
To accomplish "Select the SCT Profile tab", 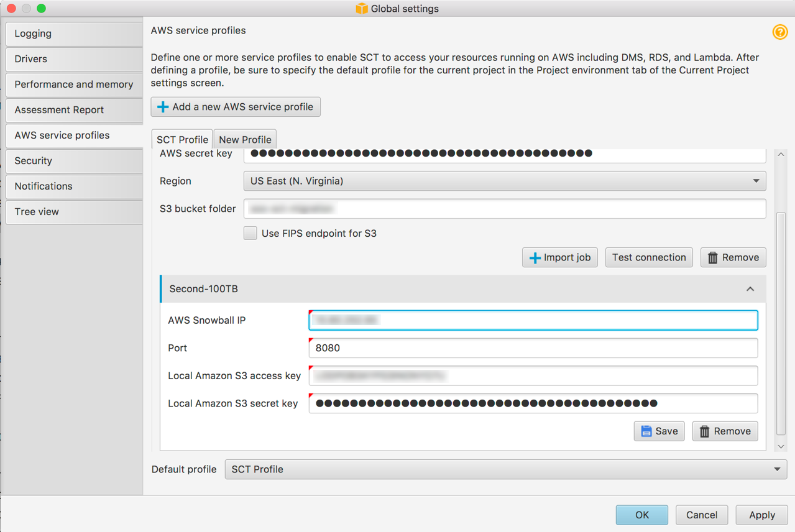I will pos(182,139).
